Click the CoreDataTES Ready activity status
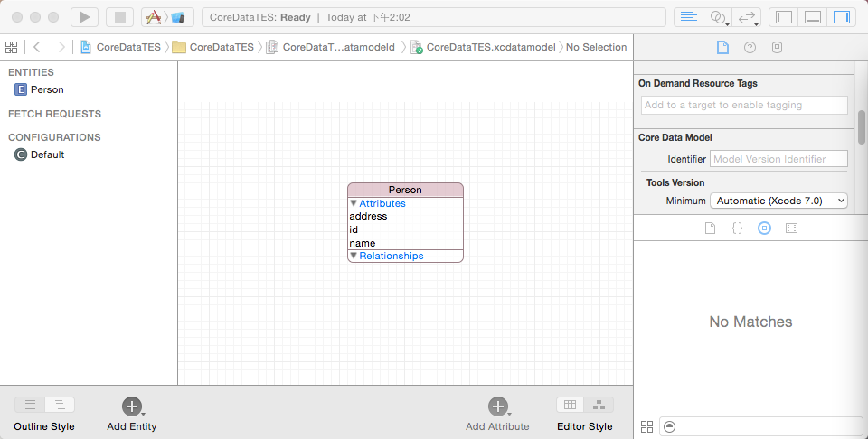The width and height of the screenshot is (868, 439). tap(433, 17)
